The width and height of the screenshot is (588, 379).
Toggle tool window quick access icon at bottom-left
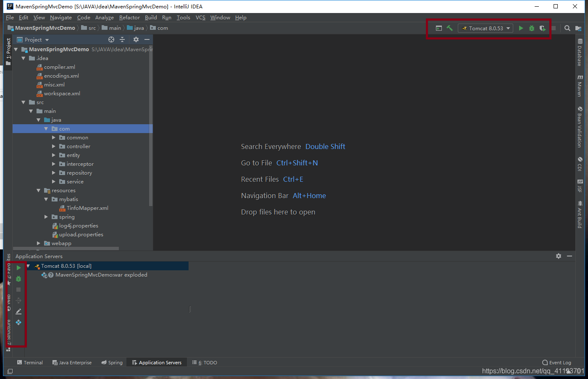10,371
